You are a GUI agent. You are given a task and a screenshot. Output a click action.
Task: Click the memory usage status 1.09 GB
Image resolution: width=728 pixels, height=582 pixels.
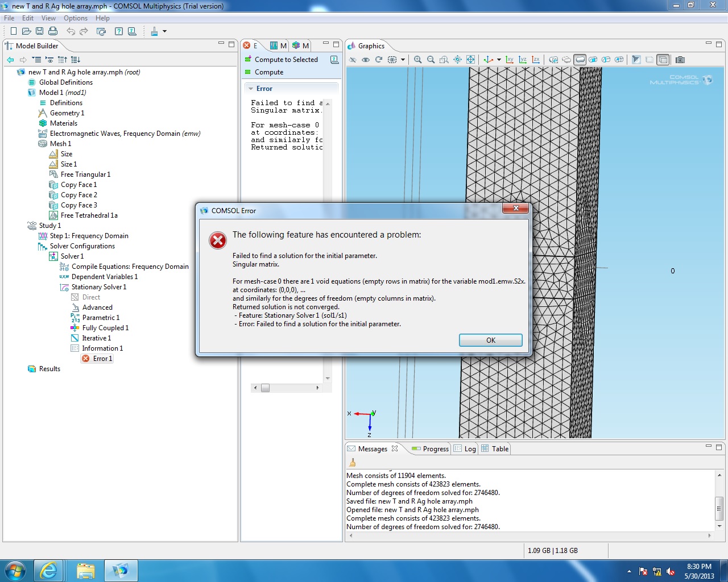pyautogui.click(x=552, y=550)
